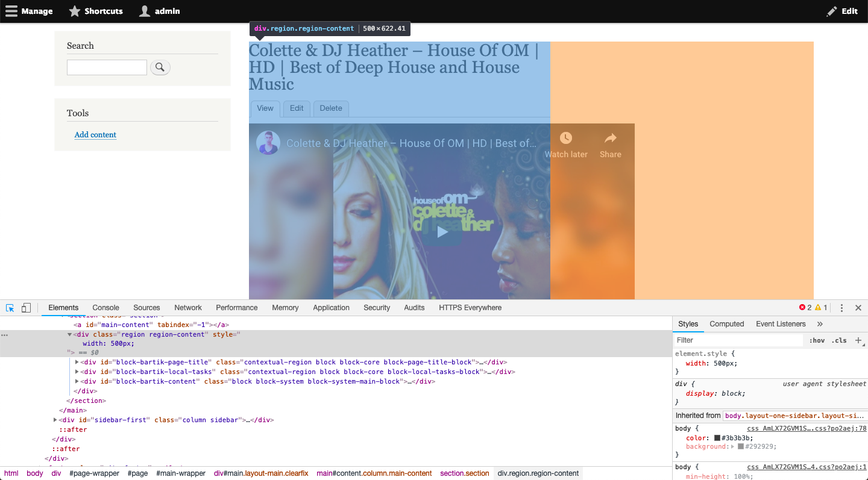This screenshot has height=480, width=868.
Task: Switch to the Performance tab
Action: point(237,308)
